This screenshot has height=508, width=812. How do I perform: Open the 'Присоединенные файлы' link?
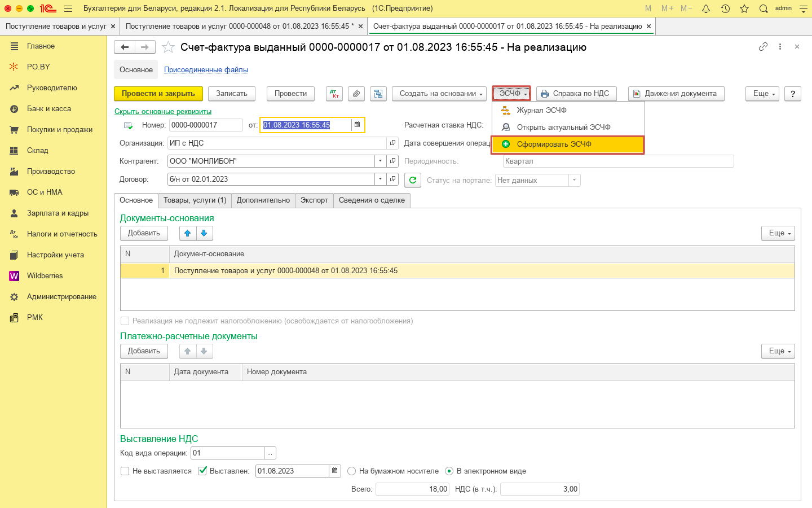coord(206,70)
